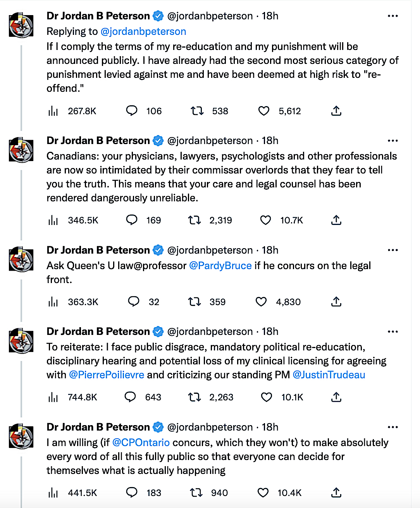Like the tweet with 10.4K likes

click(263, 493)
